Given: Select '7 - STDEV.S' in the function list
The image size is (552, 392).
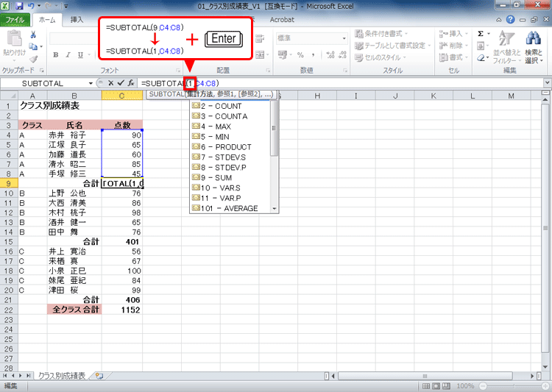Looking at the screenshot, I should tap(230, 157).
